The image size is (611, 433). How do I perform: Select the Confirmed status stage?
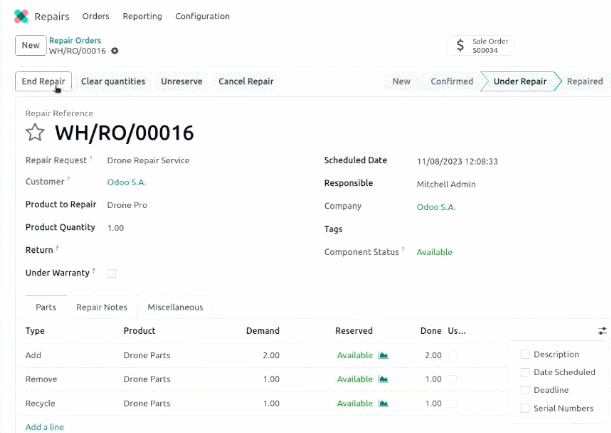tap(452, 81)
